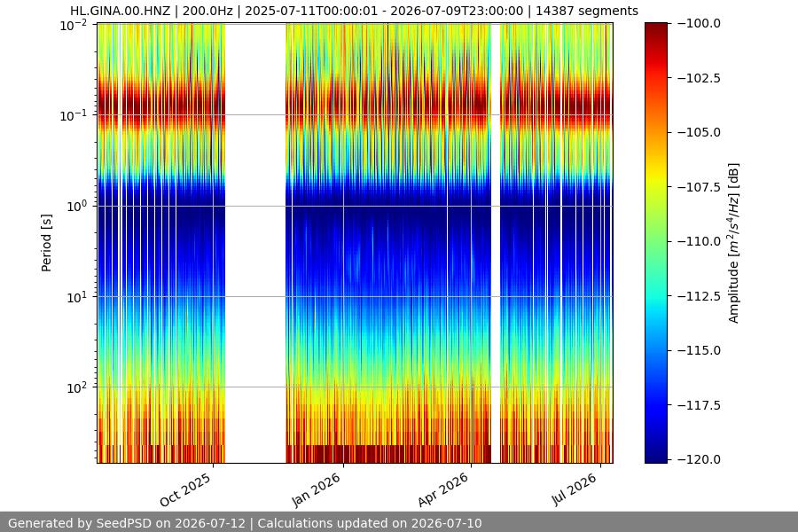Click the 'Jan 2026' x-axis label
The image size is (798, 532).
pos(316,489)
